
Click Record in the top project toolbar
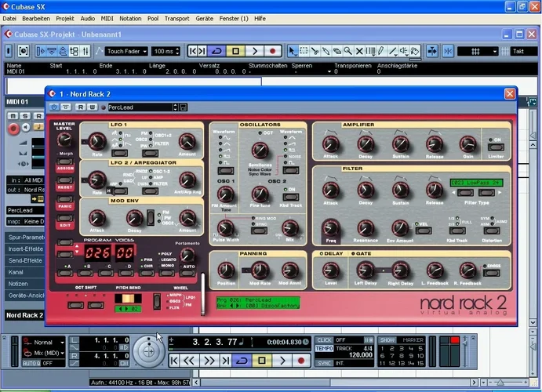coord(273,51)
